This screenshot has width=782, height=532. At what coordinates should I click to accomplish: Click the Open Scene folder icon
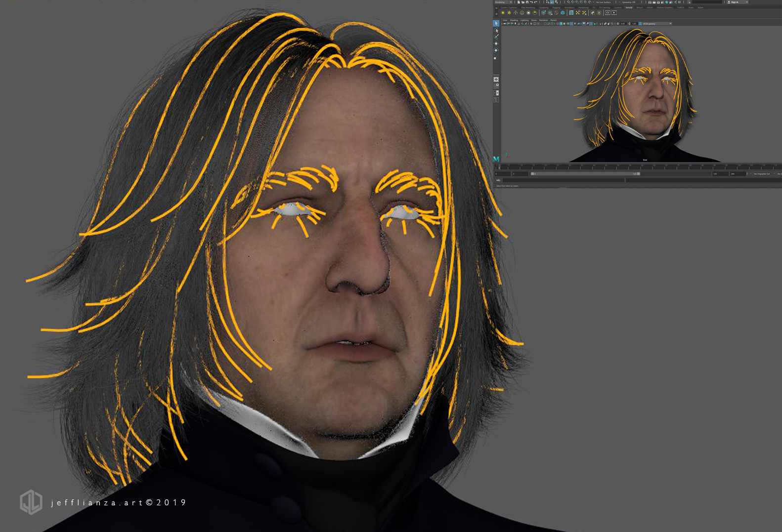coord(523,2)
